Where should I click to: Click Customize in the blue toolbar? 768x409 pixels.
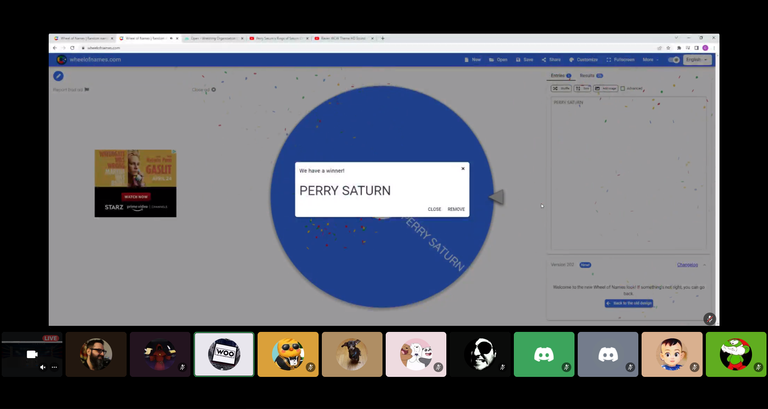coord(583,60)
